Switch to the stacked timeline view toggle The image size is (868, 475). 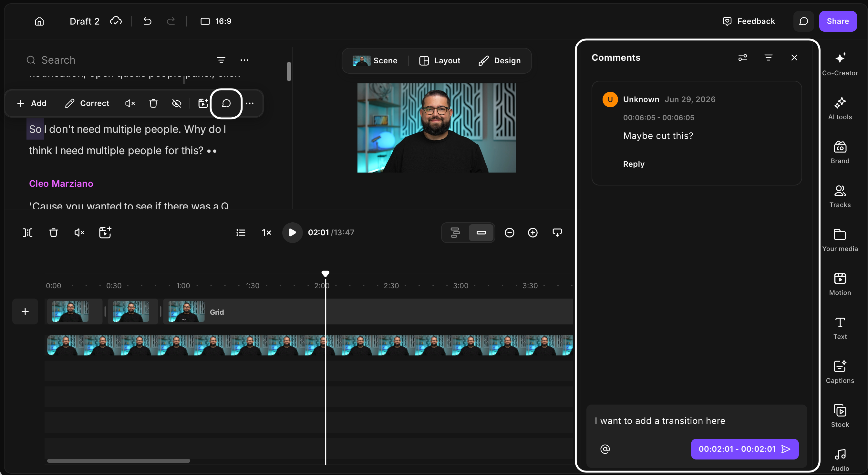click(x=455, y=232)
